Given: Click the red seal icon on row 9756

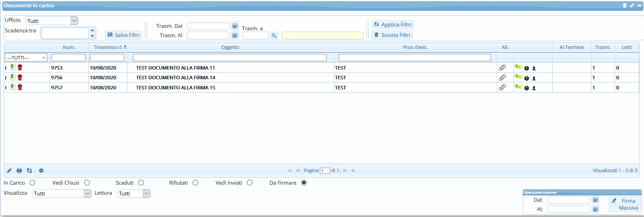Looking at the screenshot, I should [x=20, y=77].
